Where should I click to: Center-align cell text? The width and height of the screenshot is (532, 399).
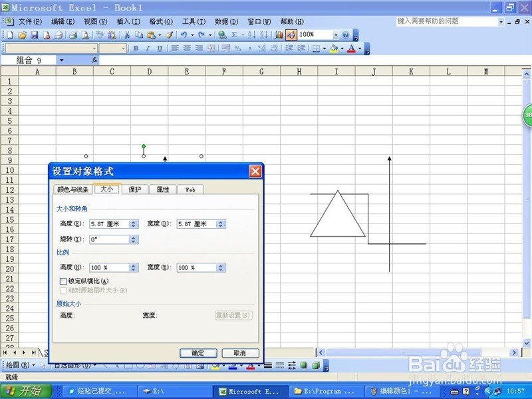pyautogui.click(x=187, y=49)
